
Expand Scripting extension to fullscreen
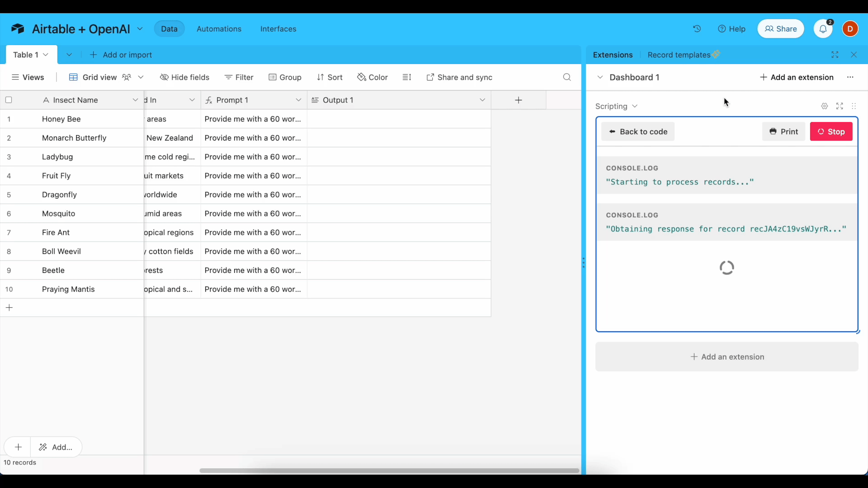coord(840,106)
